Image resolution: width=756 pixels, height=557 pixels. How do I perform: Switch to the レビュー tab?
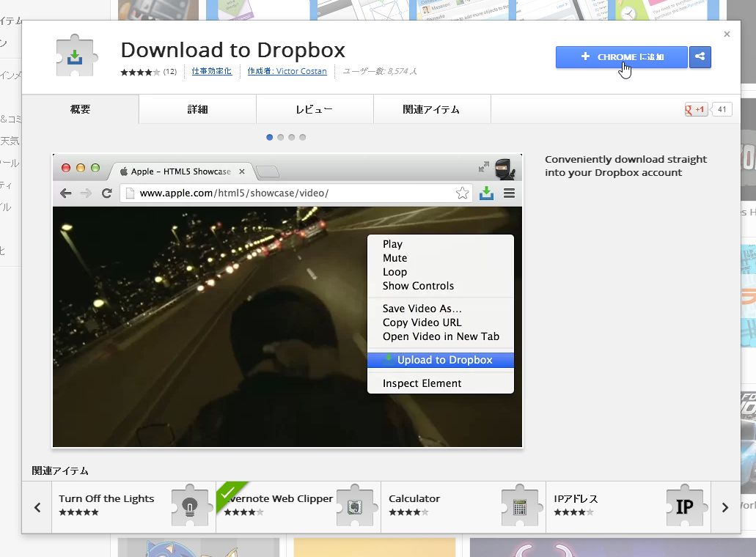coord(315,109)
